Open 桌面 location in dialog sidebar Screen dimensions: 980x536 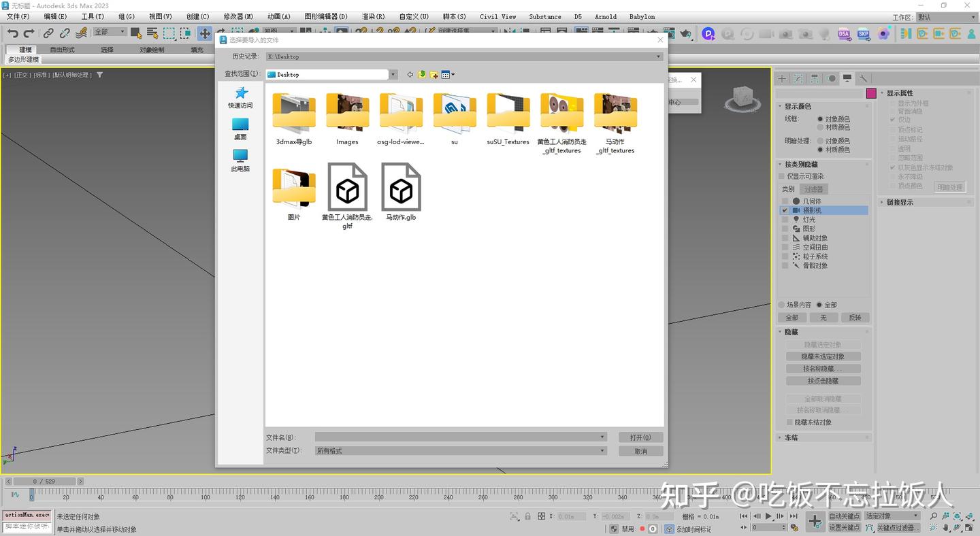tap(240, 129)
